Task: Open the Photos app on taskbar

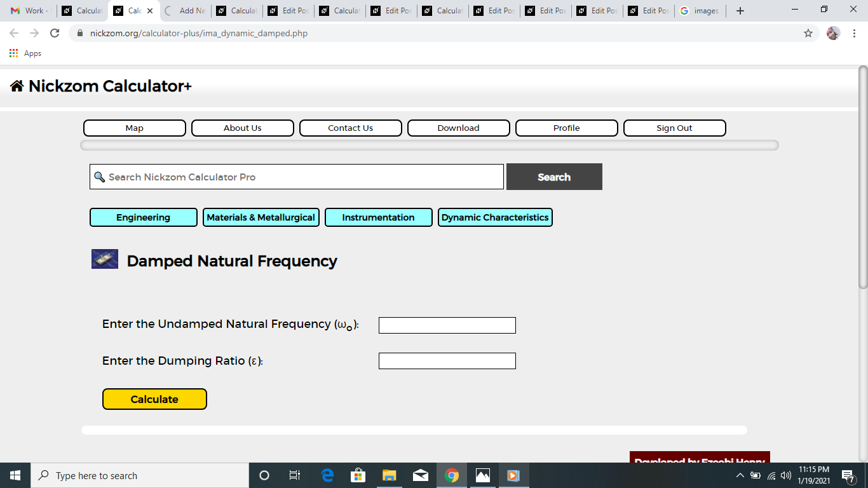Action: tap(483, 475)
